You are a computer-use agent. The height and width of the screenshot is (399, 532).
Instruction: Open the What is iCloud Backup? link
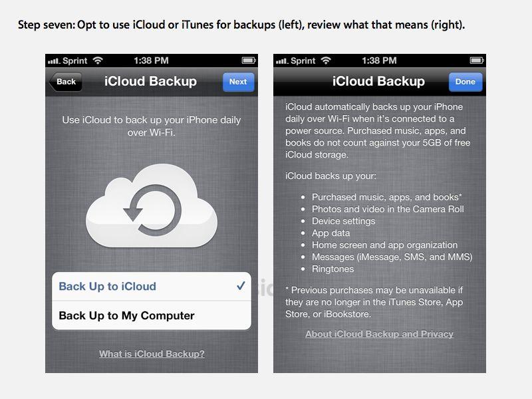(x=152, y=354)
